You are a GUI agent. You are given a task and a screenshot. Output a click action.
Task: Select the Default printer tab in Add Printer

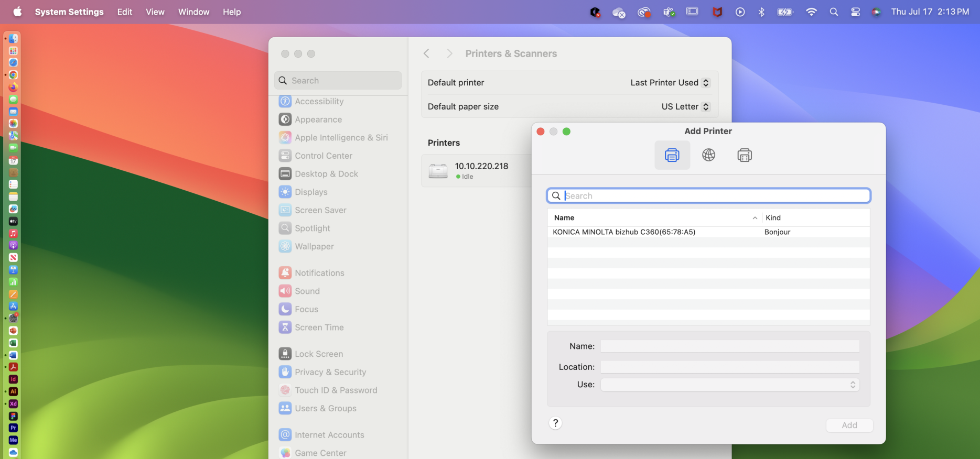(x=672, y=155)
